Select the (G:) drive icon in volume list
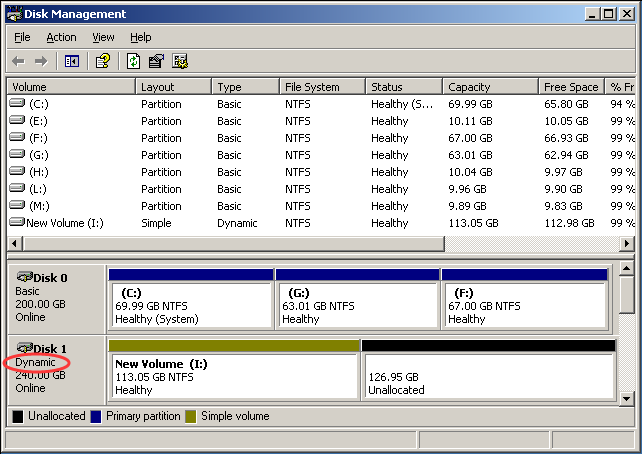The height and width of the screenshot is (454, 642). [x=17, y=154]
